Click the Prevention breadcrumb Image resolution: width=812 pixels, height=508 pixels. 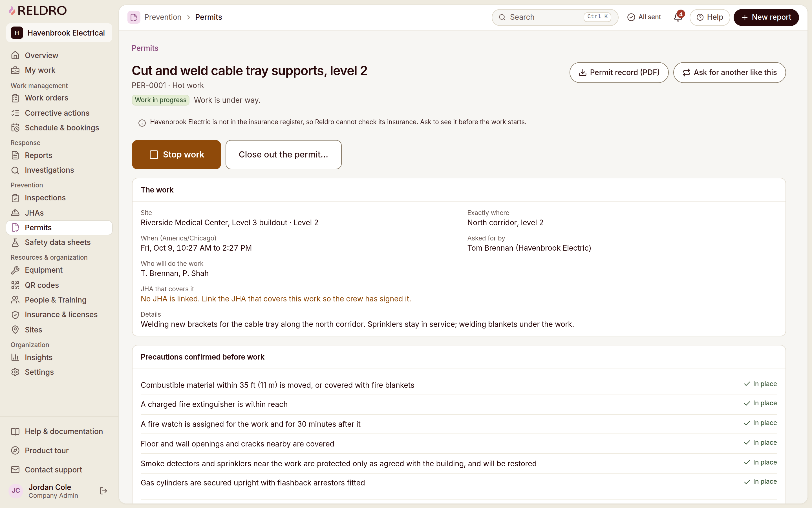163,17
